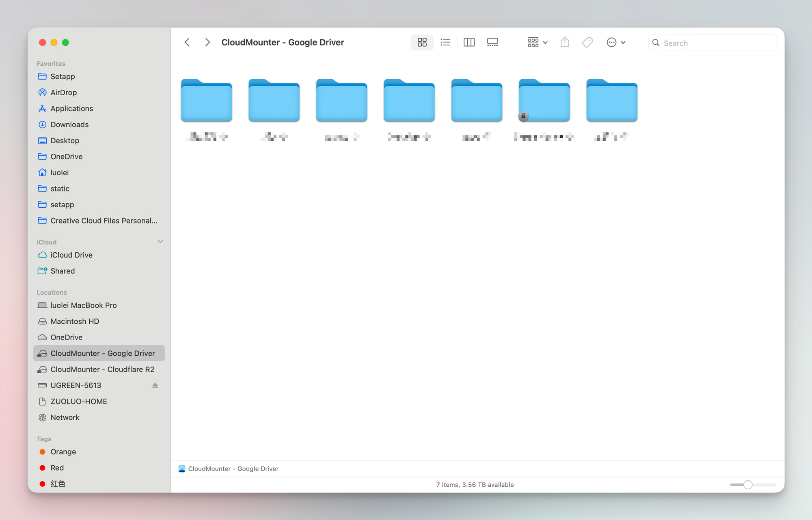Filter by the 红色 tag
Viewport: 812px width, 520px height.
99,484
